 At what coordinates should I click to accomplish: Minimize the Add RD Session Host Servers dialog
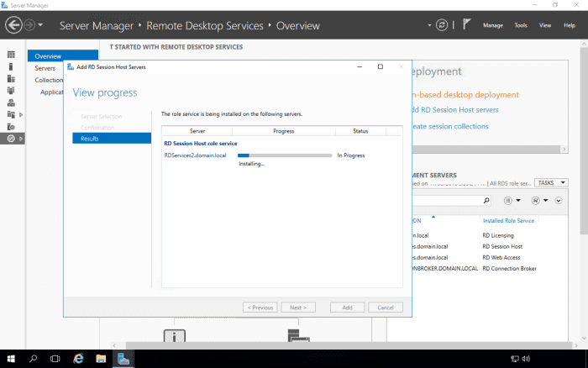coord(360,66)
